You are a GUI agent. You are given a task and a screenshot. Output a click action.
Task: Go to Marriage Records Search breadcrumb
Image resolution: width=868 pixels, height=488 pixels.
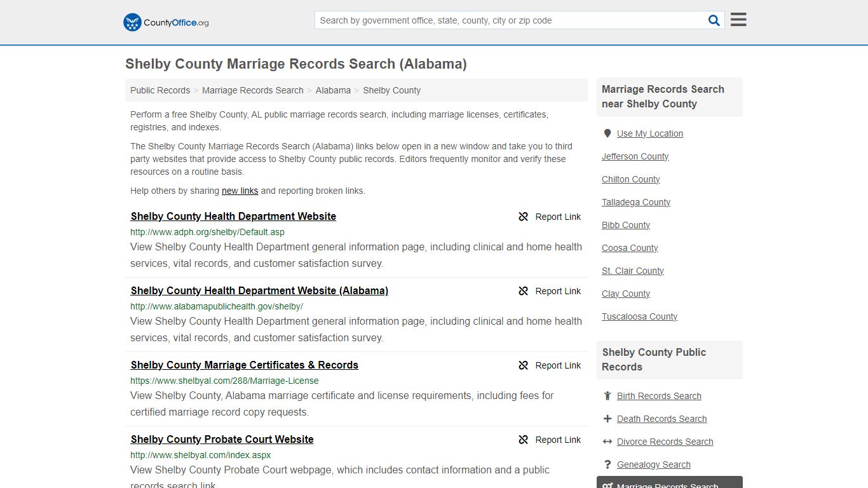point(253,90)
